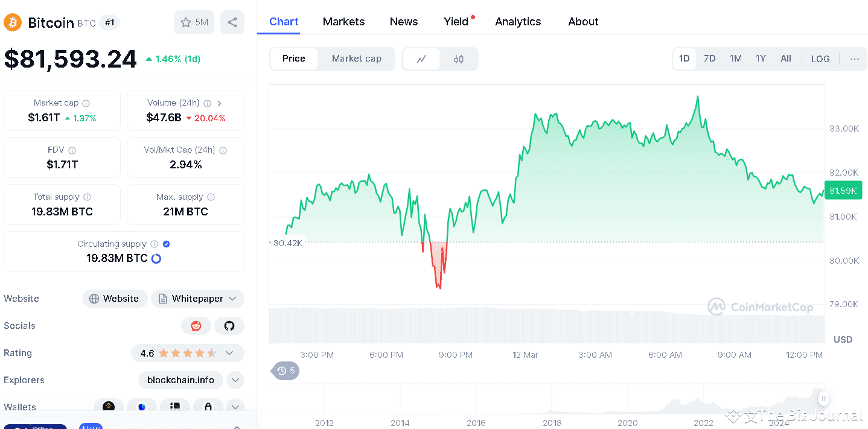
Task: Visit the blockchain.info explorer link
Action: tap(180, 380)
